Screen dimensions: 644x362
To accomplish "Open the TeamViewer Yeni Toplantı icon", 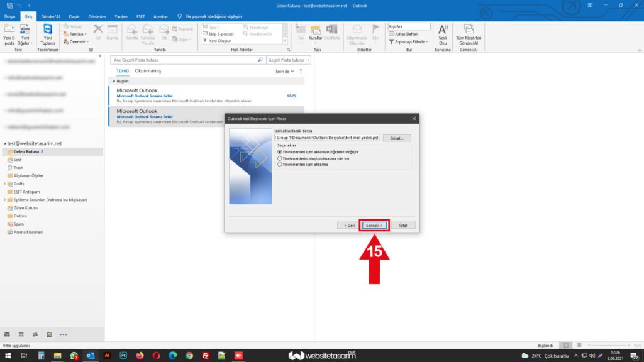I will 48,33.
